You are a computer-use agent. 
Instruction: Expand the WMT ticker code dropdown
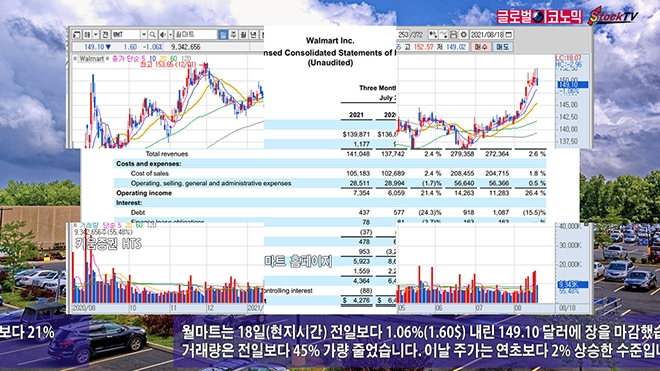(144, 35)
